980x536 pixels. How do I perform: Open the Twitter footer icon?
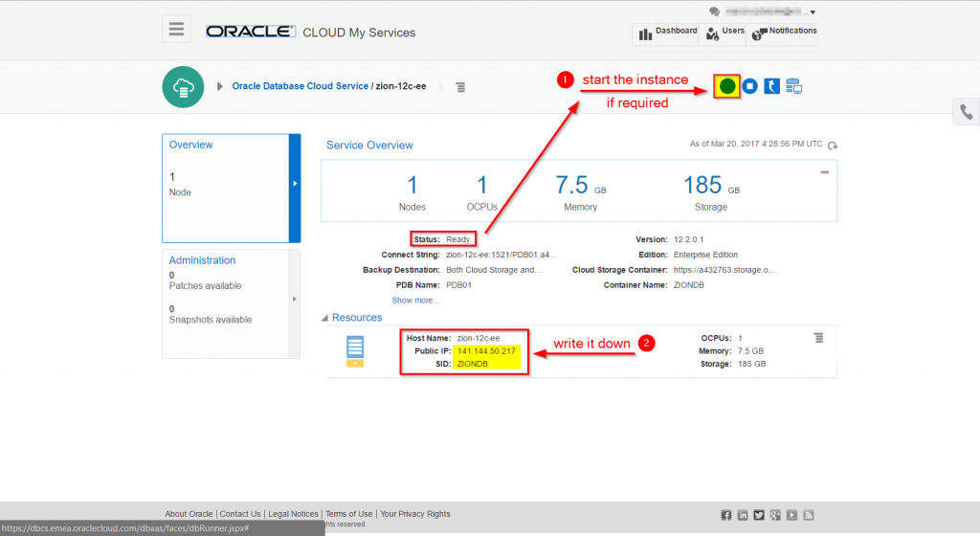(x=759, y=515)
